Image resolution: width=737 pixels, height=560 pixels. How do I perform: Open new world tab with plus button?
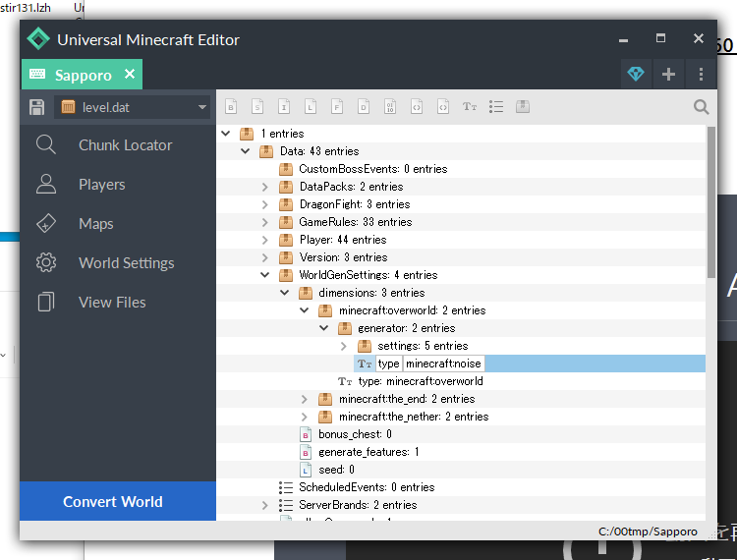click(x=668, y=74)
